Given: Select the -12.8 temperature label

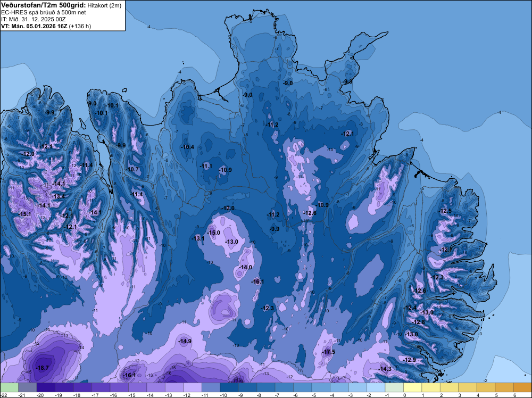Looking at the screenshot, I should coord(418,322).
